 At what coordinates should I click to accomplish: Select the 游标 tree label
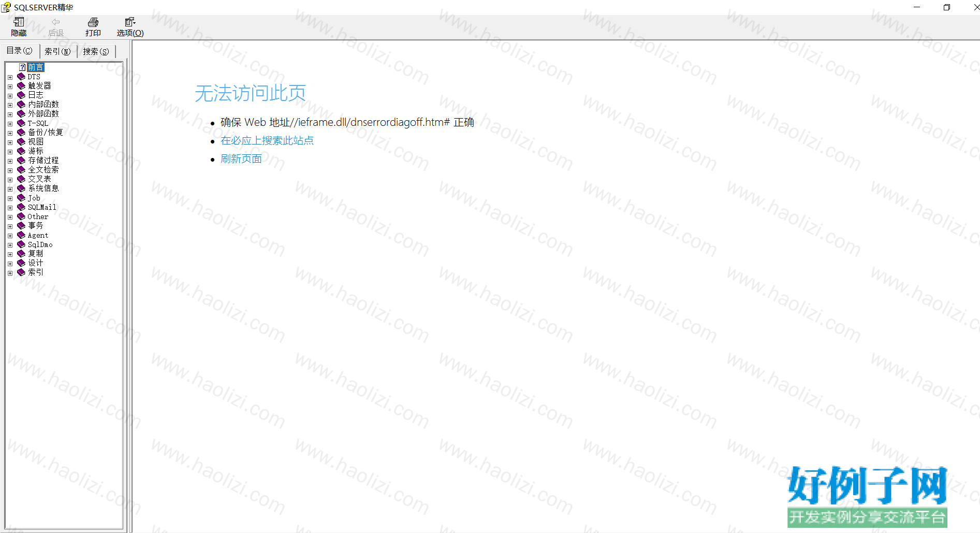[x=36, y=151]
